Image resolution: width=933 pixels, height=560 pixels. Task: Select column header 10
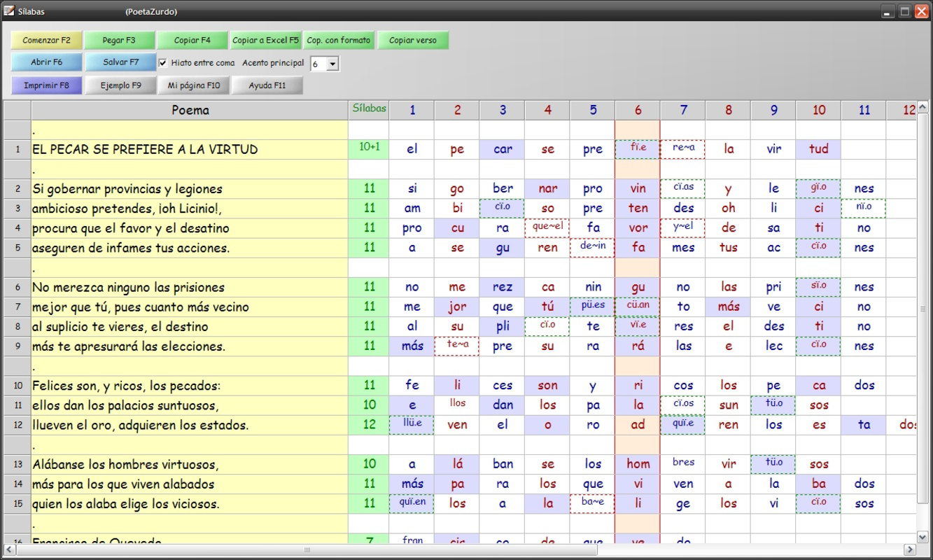coord(818,110)
